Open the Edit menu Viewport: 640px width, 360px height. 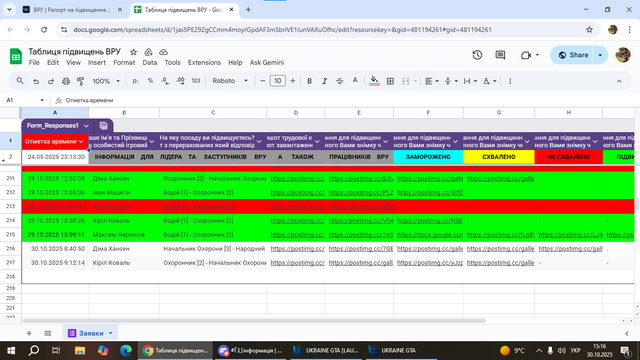point(53,62)
